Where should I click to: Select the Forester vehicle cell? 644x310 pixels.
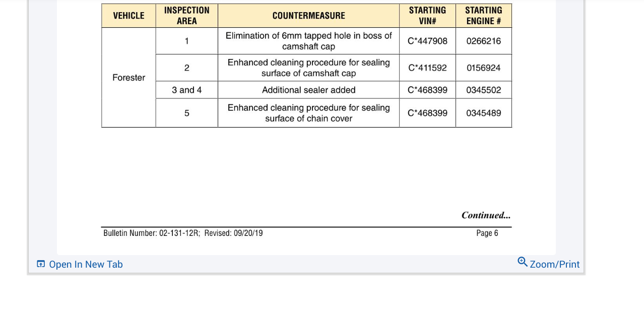tap(128, 78)
